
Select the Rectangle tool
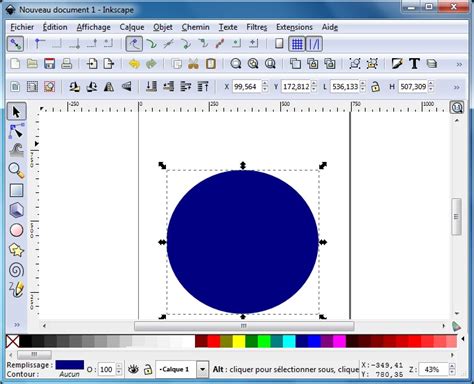pyautogui.click(x=16, y=190)
